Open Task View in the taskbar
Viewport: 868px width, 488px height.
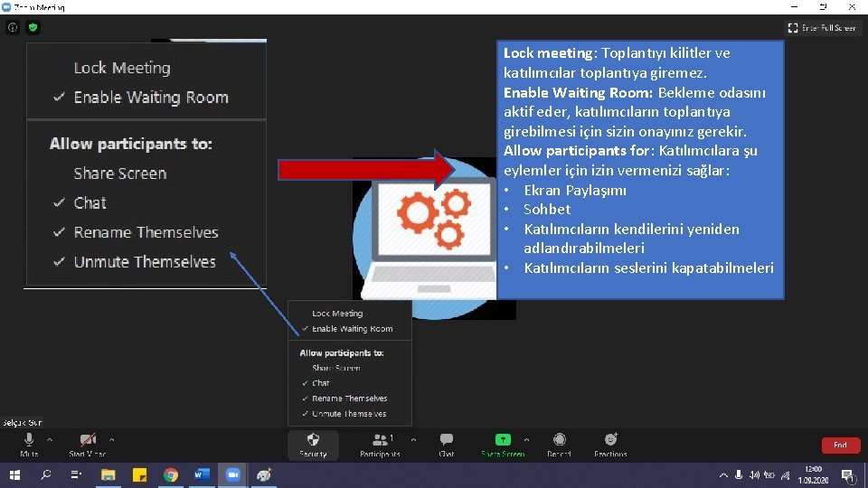pos(76,475)
